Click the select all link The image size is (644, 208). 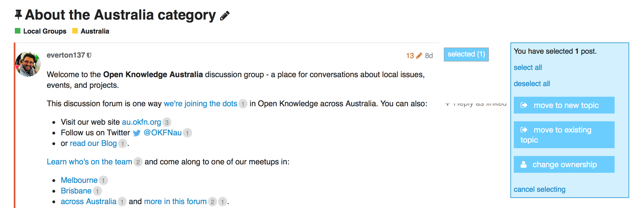point(528,67)
